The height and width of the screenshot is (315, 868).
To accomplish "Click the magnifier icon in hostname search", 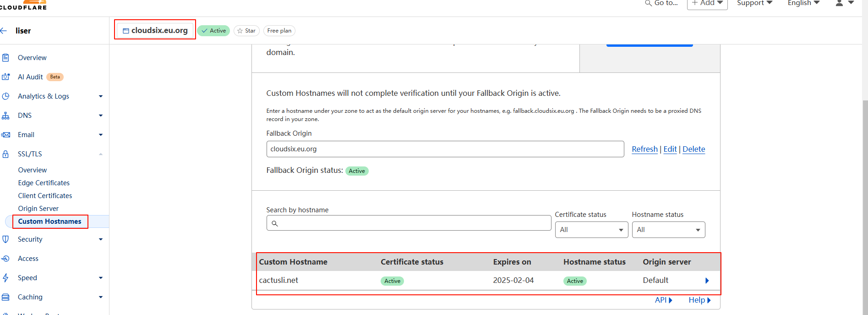I will pyautogui.click(x=275, y=224).
